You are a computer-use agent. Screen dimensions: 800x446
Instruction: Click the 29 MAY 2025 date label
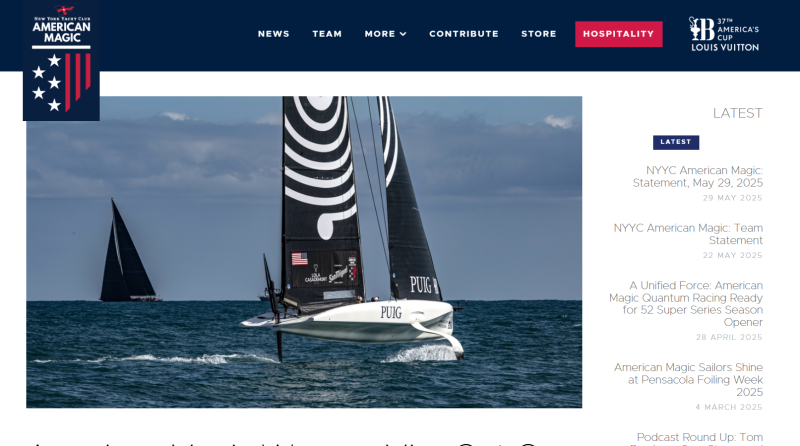pos(733,198)
